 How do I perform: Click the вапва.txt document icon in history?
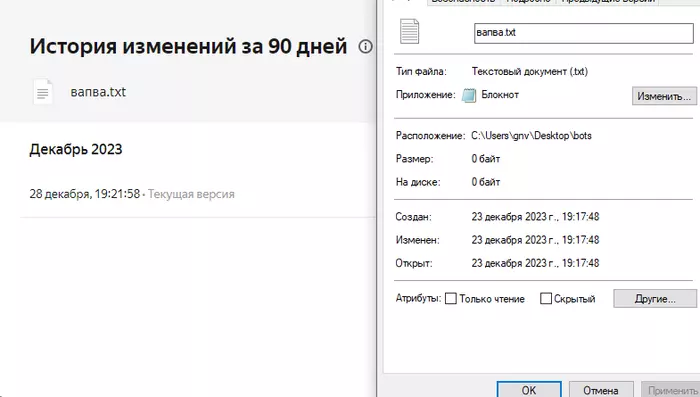pos(43,92)
